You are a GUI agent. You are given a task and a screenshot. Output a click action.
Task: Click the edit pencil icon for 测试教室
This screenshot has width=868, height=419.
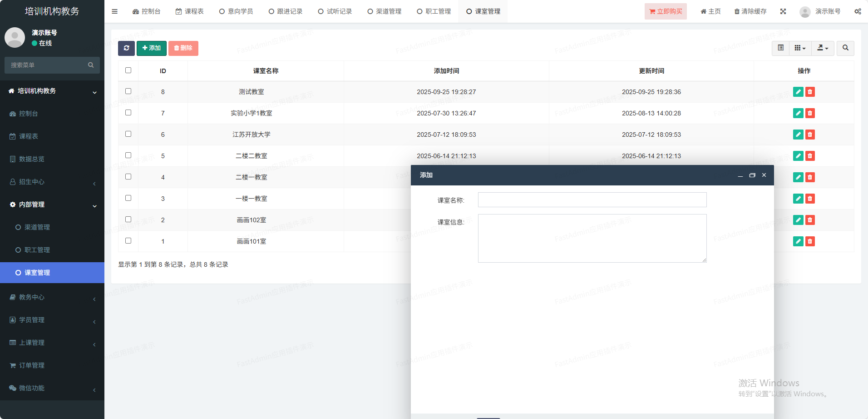tap(798, 92)
